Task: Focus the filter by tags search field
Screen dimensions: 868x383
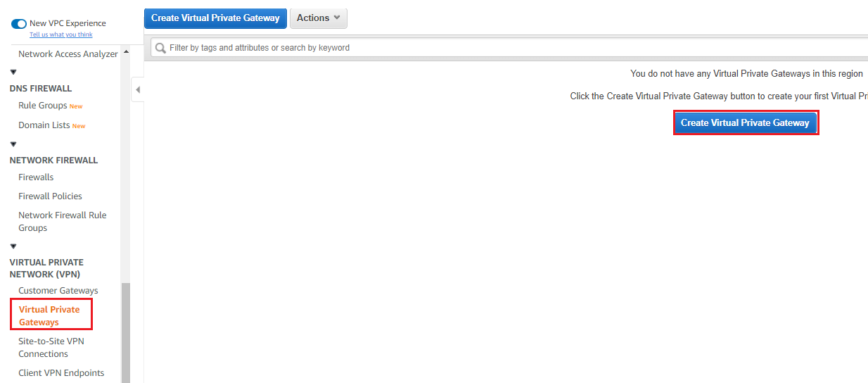Action: tap(509, 48)
